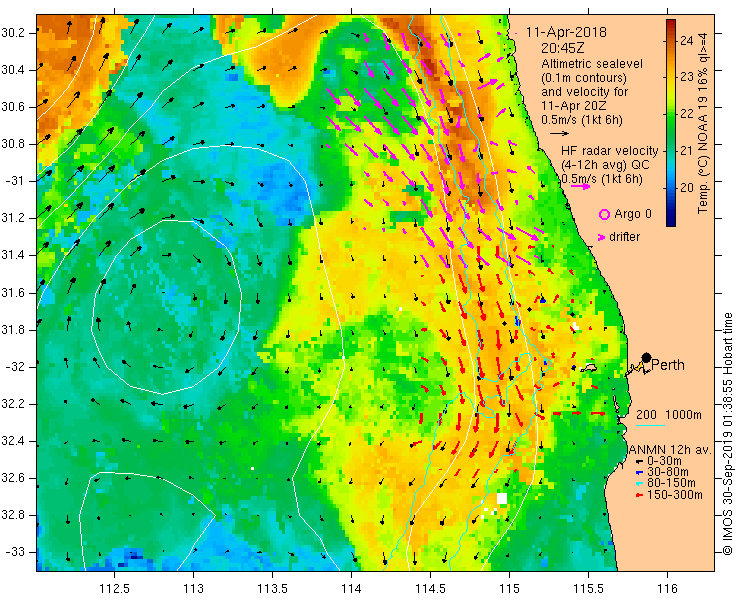Click the temperature color bar
740x600 pixels.
[671, 123]
